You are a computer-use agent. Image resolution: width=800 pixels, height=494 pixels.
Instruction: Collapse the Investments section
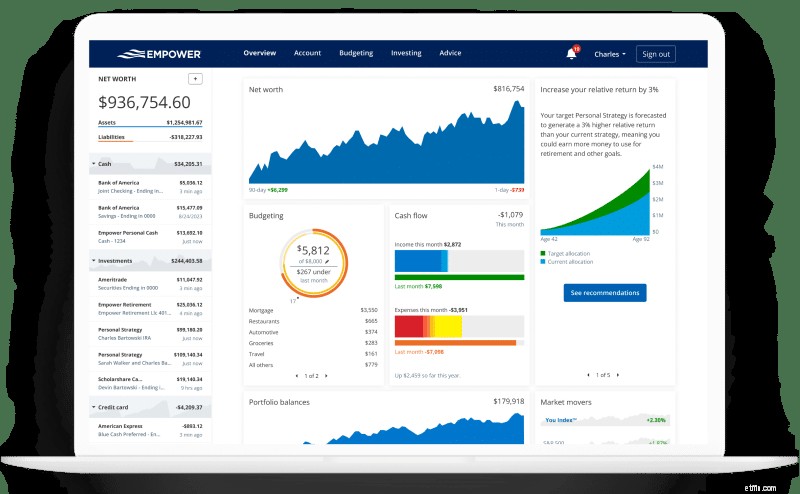94,261
